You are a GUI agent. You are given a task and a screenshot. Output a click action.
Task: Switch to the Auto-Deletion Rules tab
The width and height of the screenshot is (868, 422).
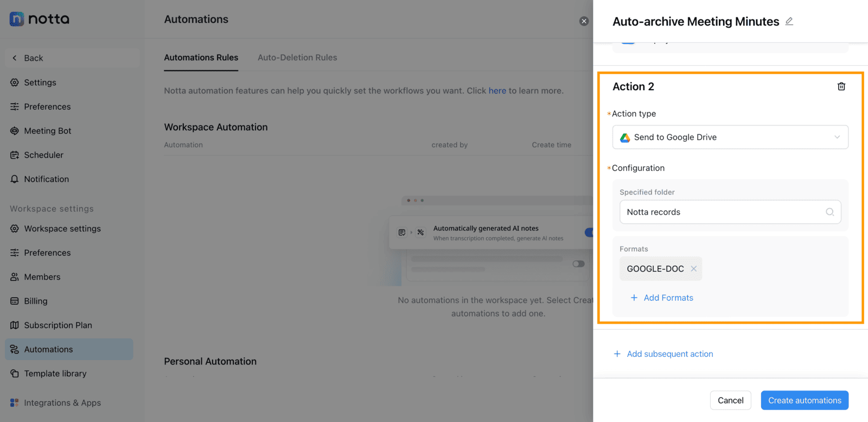297,58
